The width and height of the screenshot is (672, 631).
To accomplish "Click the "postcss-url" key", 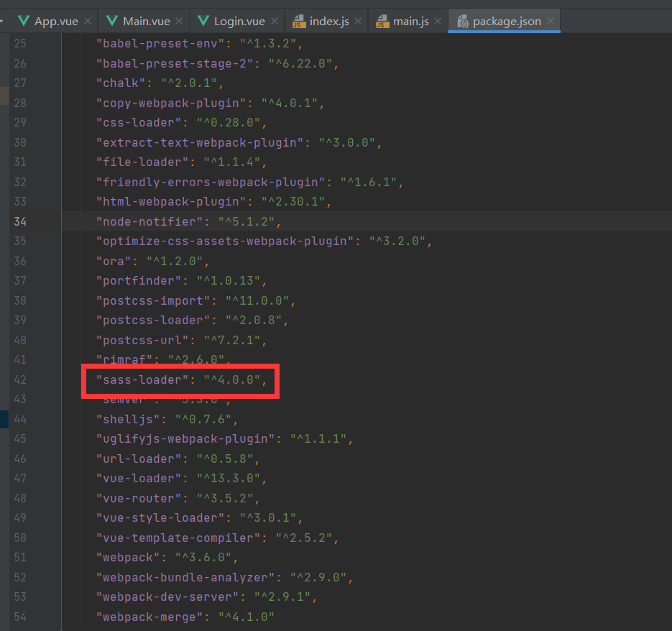I will coord(142,341).
